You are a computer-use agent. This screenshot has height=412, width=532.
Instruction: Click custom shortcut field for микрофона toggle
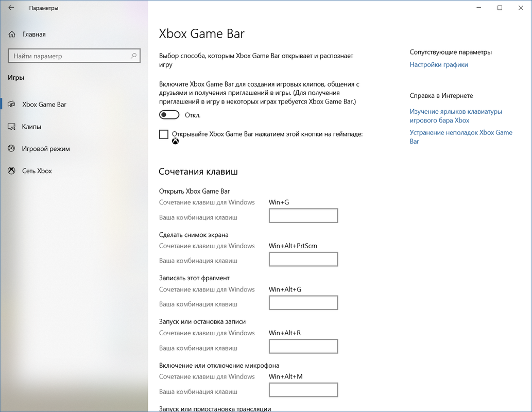(x=303, y=390)
